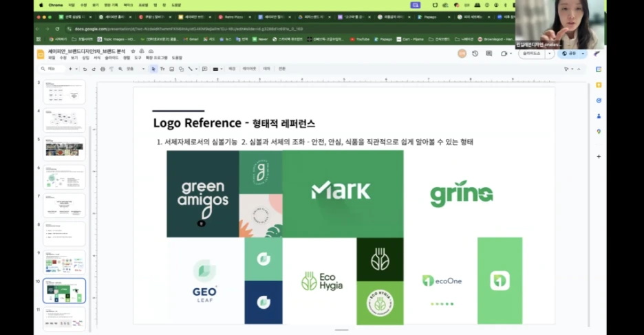Select slide 5 thumbnail in filmstrip
The width and height of the screenshot is (644, 335).
(x=64, y=148)
